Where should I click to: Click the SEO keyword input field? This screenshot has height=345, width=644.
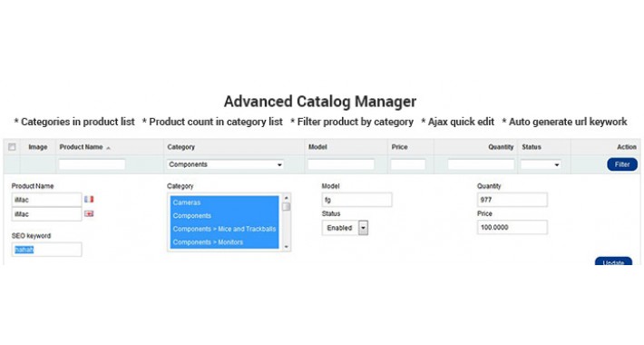[x=46, y=250]
